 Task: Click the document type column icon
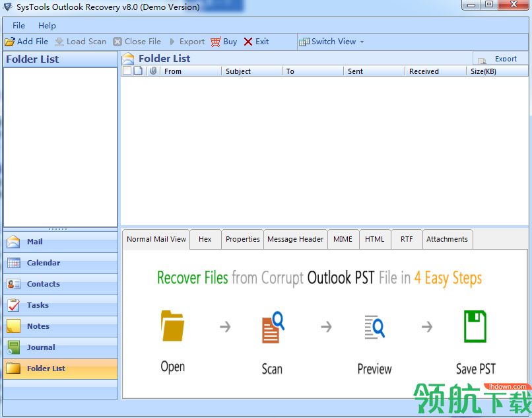coord(138,71)
